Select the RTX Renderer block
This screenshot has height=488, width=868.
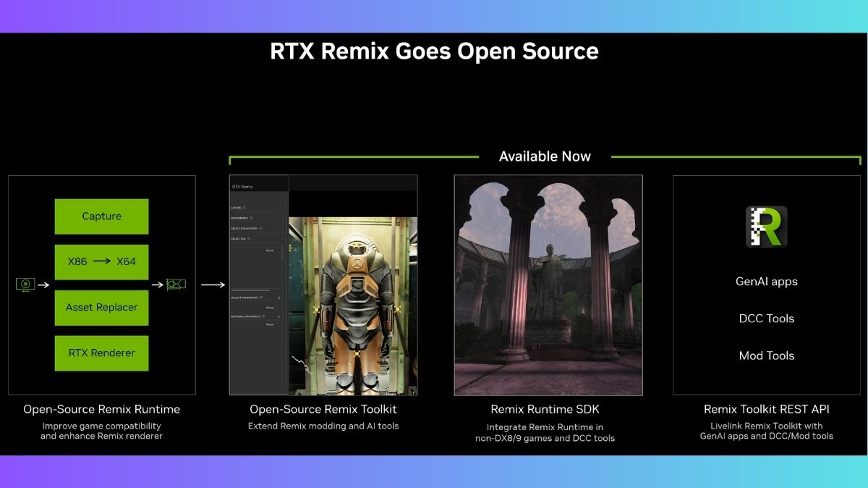[101, 353]
